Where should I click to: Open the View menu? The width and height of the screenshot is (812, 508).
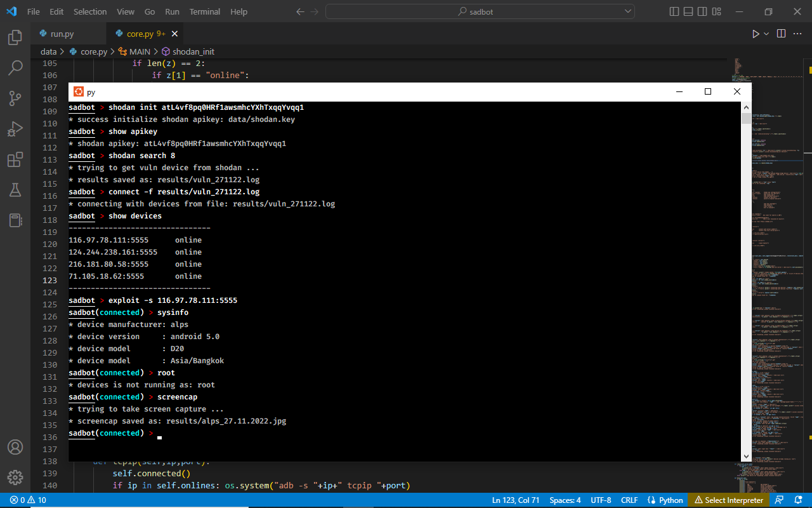click(x=126, y=11)
